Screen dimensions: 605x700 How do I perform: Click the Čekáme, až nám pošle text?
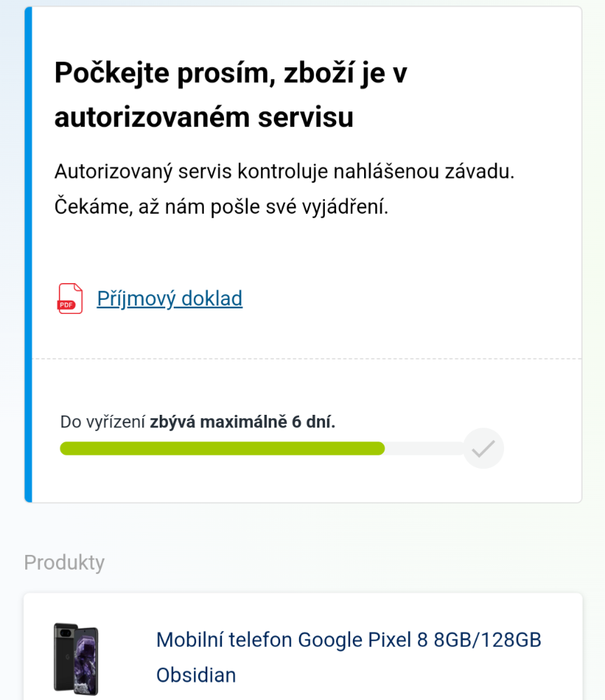(221, 207)
